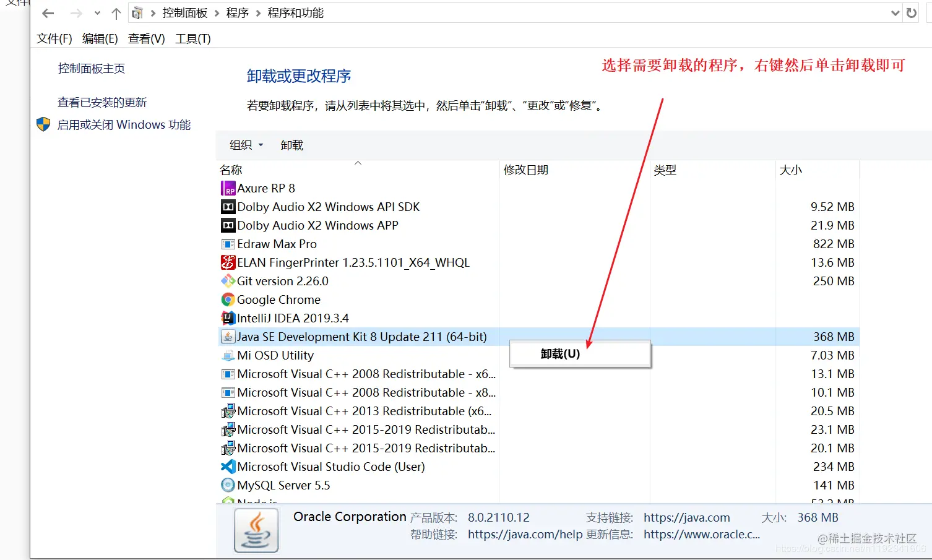Open the 查看(V) menu
The height and width of the screenshot is (560, 932).
click(147, 38)
